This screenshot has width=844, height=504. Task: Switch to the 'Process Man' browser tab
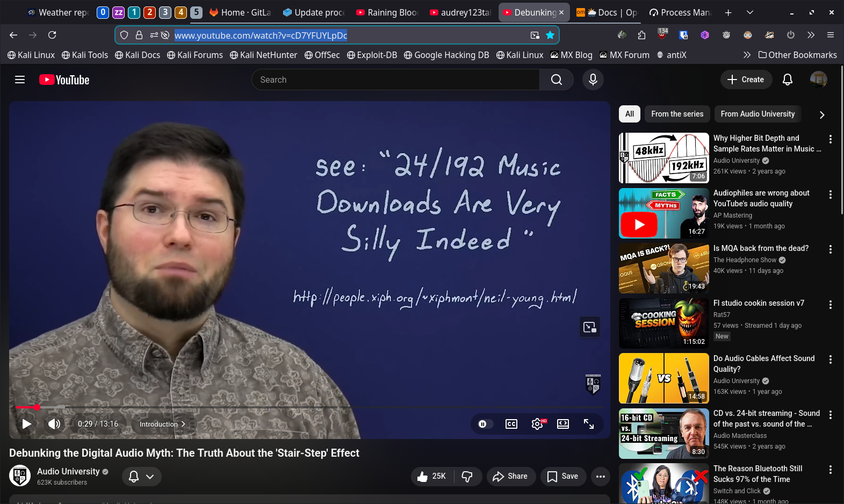680,12
